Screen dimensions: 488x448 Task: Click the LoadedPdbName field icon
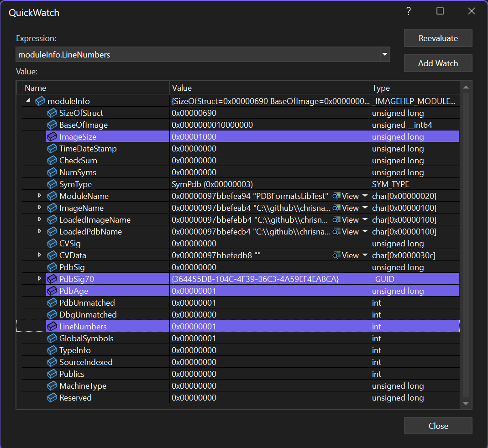point(52,231)
